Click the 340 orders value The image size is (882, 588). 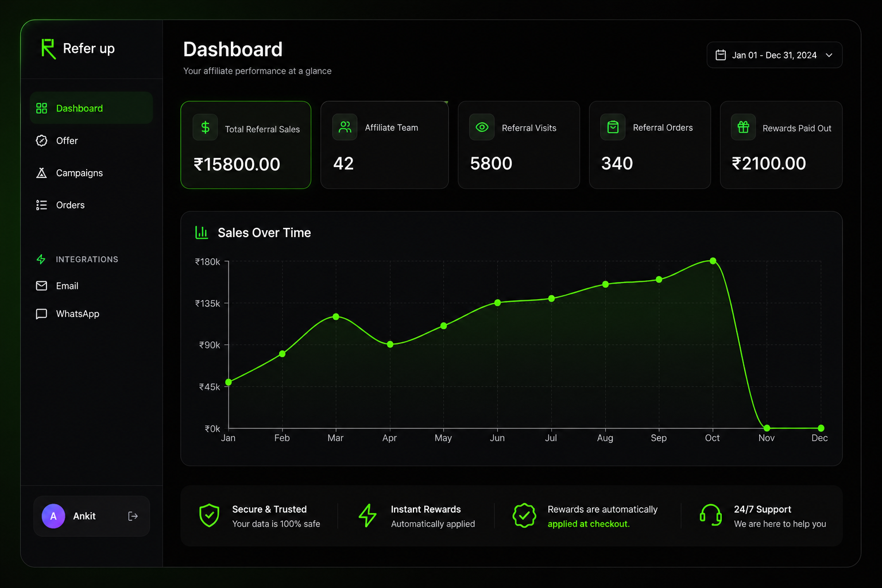(x=617, y=164)
